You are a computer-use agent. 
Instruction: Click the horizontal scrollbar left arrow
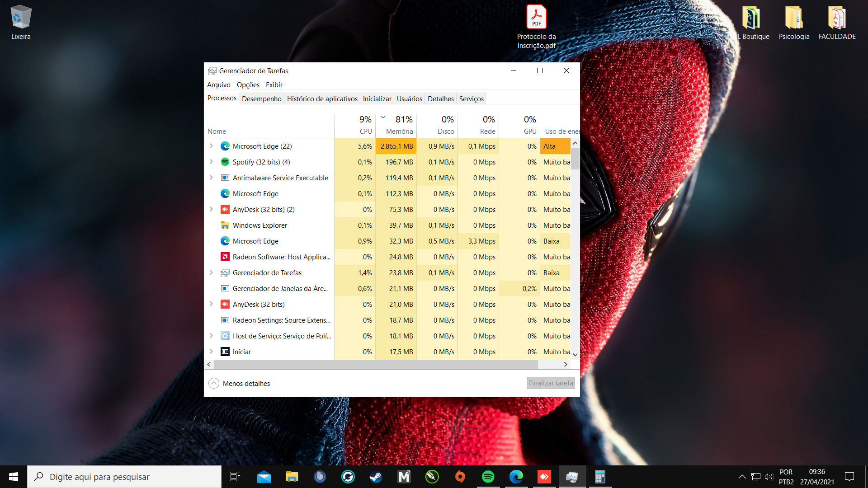[208, 364]
